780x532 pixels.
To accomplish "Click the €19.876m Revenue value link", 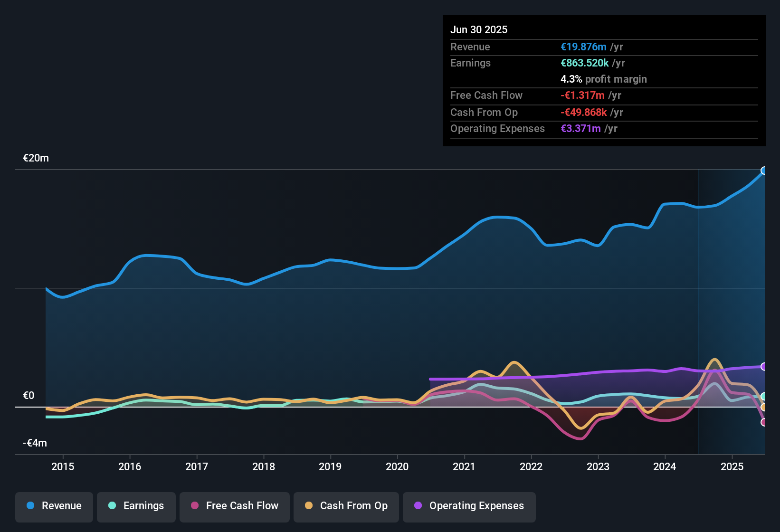I will tap(583, 47).
